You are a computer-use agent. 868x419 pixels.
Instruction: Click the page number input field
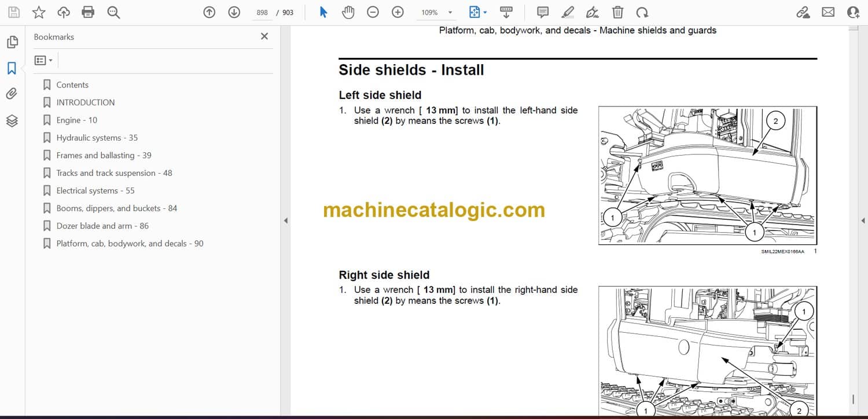point(262,12)
